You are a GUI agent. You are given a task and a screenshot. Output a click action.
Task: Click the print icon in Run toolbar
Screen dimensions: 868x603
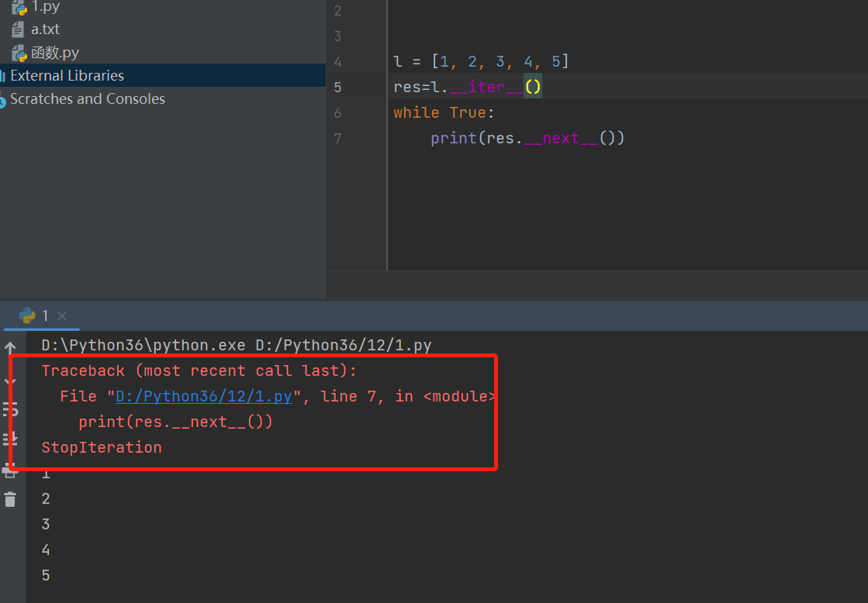(10, 470)
